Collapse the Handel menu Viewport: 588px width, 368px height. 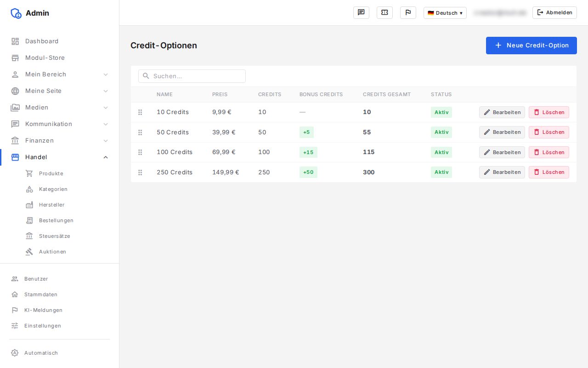click(59, 157)
